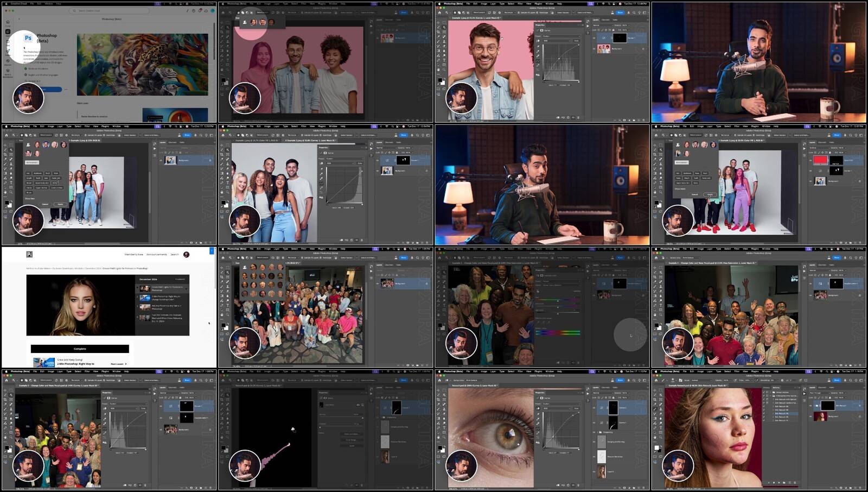This screenshot has height=492, width=868.
Task: Click Cancel in five-people select dialog
Action: [x=45, y=204]
